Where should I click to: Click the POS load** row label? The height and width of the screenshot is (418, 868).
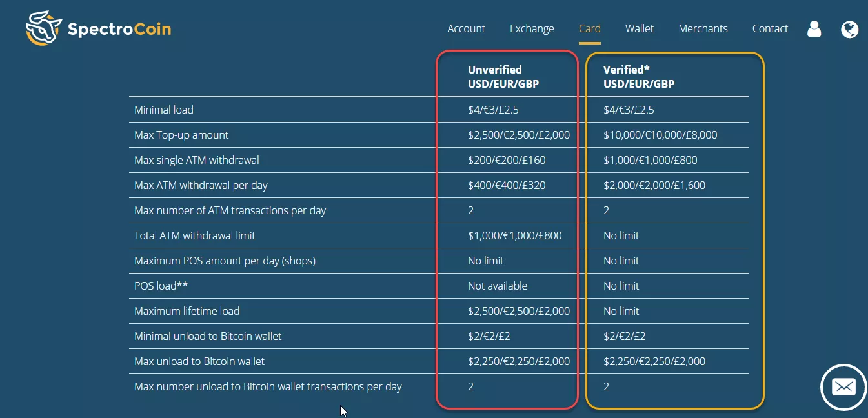pos(161,286)
